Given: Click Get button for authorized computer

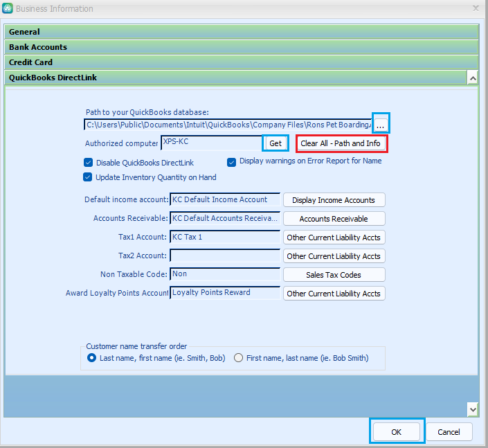Looking at the screenshot, I should (x=275, y=143).
